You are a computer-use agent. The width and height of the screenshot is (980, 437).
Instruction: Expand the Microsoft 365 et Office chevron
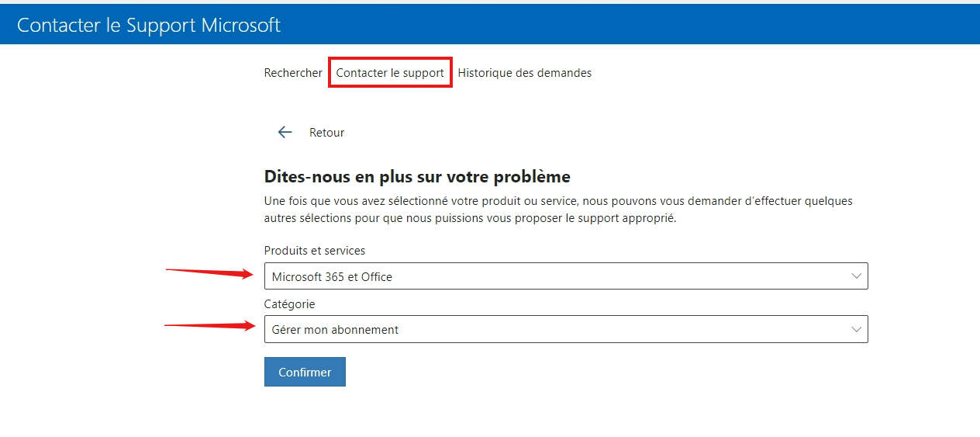856,276
